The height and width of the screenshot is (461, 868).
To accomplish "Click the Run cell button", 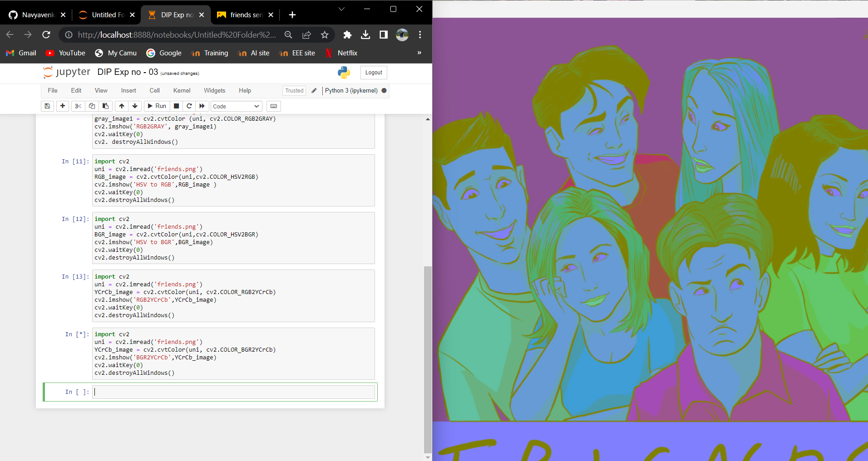I will [157, 106].
